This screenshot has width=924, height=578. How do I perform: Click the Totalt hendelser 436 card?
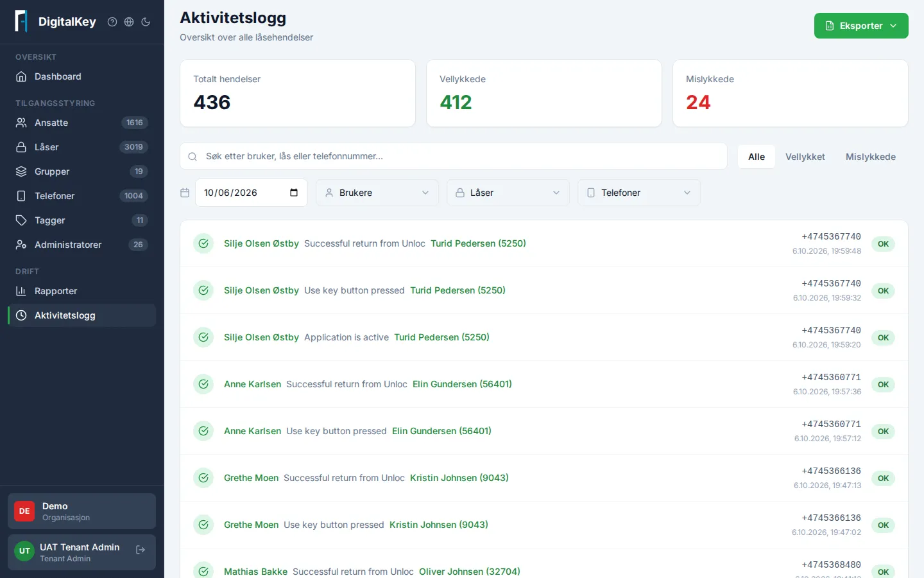coord(298,93)
